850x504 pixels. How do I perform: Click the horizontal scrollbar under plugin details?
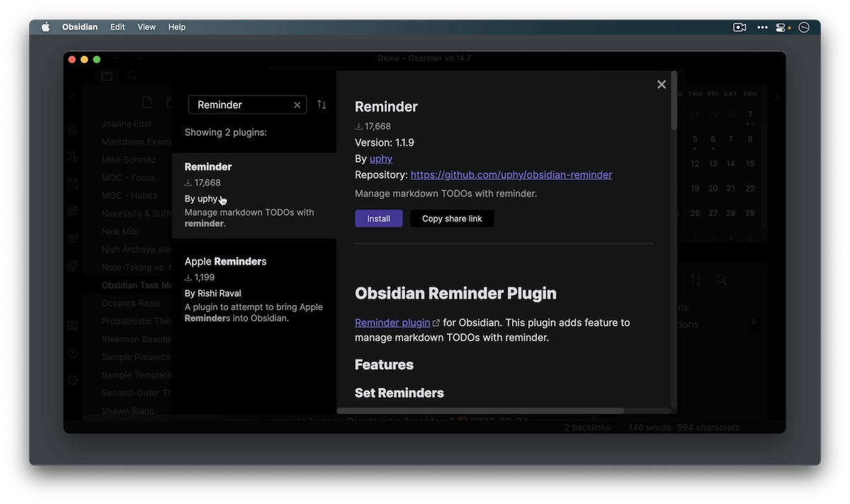480,411
